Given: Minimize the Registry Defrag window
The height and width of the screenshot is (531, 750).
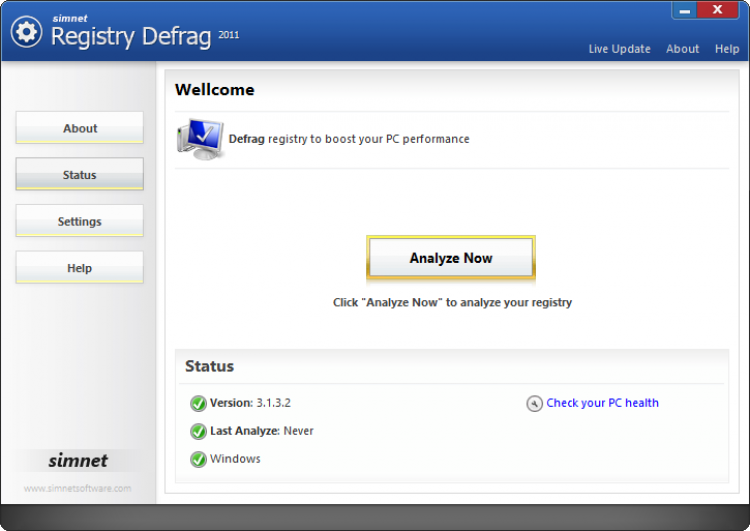Looking at the screenshot, I should [684, 11].
